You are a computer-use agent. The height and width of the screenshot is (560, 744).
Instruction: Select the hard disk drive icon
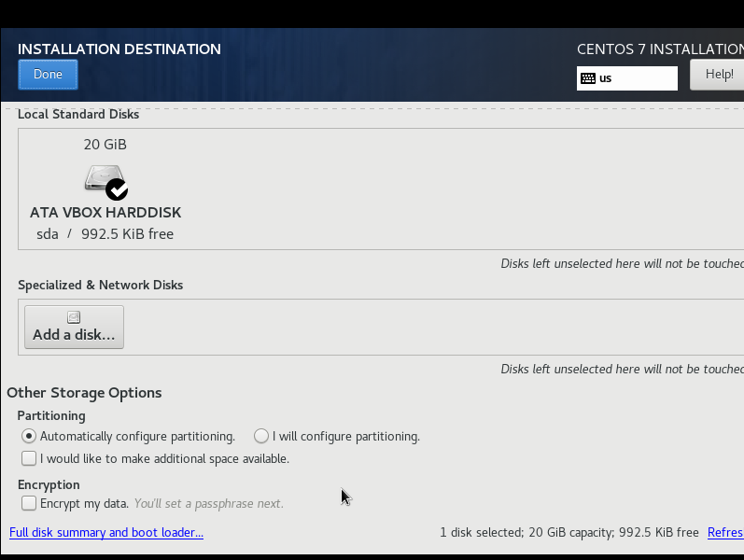[x=101, y=177]
